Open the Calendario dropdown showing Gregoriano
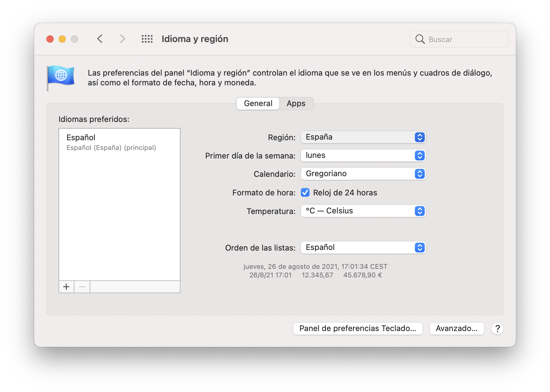Image resolution: width=550 pixels, height=392 pixels. tap(363, 174)
